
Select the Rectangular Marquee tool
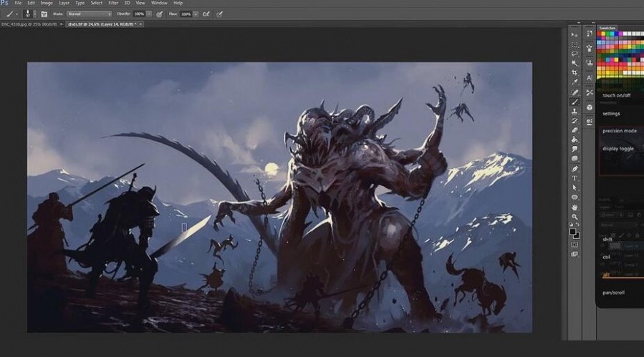(575, 44)
